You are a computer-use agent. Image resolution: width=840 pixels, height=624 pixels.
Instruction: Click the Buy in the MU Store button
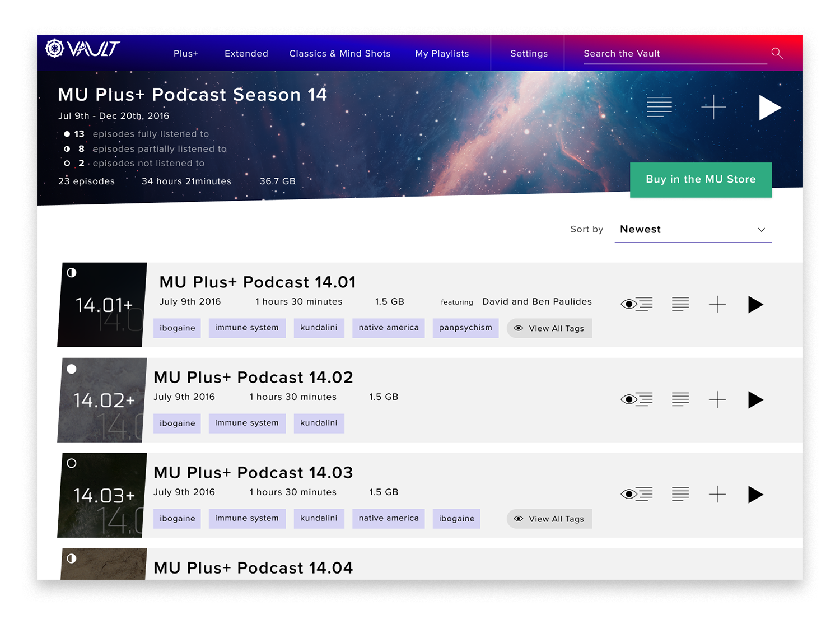click(x=701, y=180)
